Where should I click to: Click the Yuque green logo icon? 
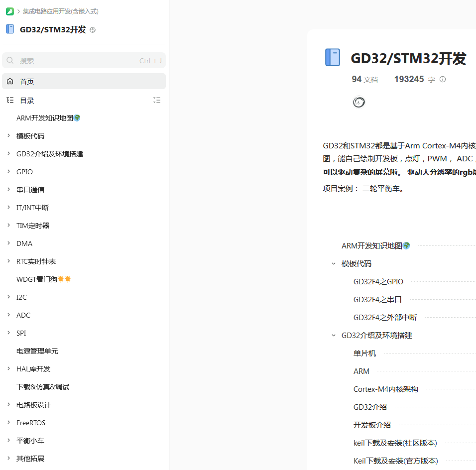point(10,11)
